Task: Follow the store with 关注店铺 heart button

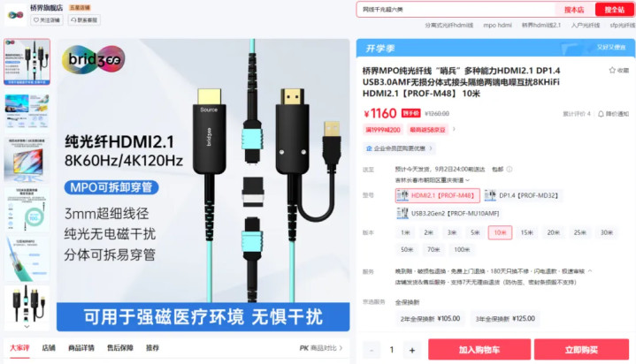Action: [47, 19]
